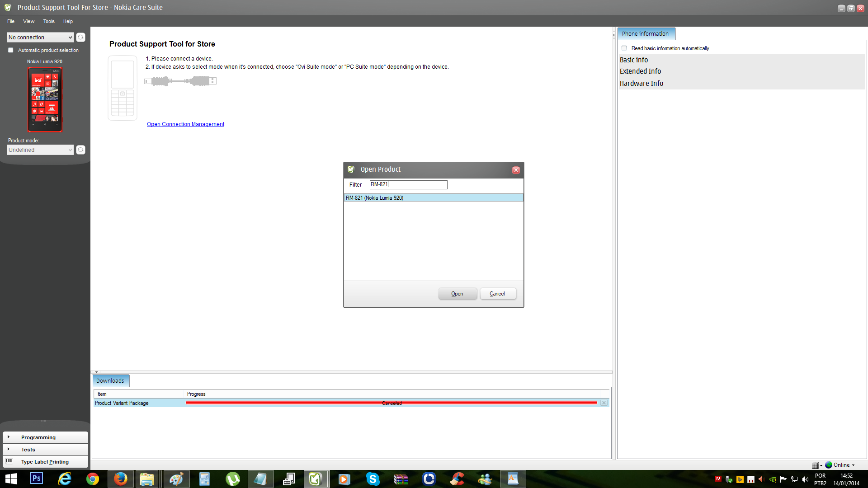The image size is (868, 488).
Task: Cancel the Product Variant Package download
Action: pyautogui.click(x=604, y=403)
